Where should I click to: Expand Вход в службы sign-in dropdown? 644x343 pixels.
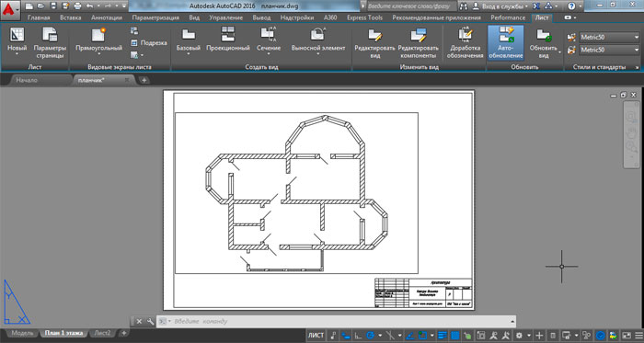(x=526, y=7)
